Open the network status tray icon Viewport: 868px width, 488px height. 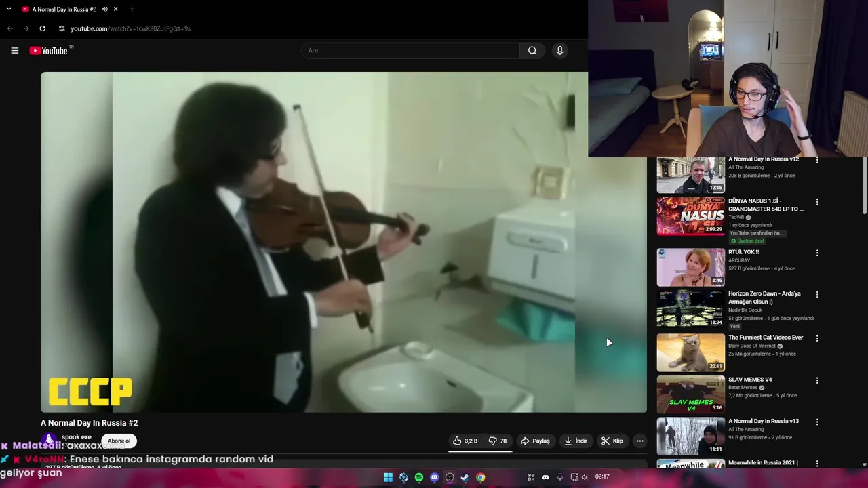tap(574, 477)
